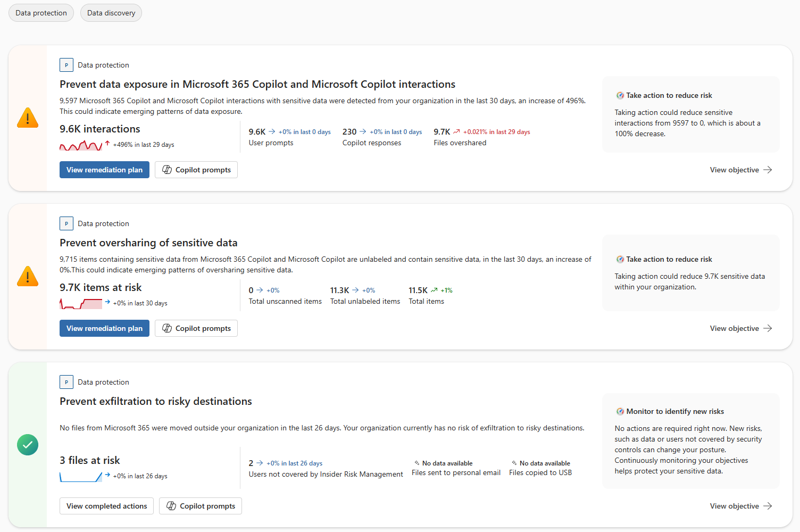This screenshot has height=532, width=800.
Task: Click green checkmark icon on exfiltration card
Action: (28, 445)
